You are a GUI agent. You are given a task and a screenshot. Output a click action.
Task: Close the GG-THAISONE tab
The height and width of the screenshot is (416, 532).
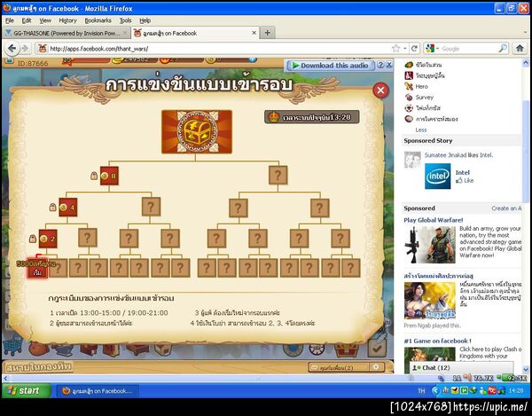(x=125, y=33)
